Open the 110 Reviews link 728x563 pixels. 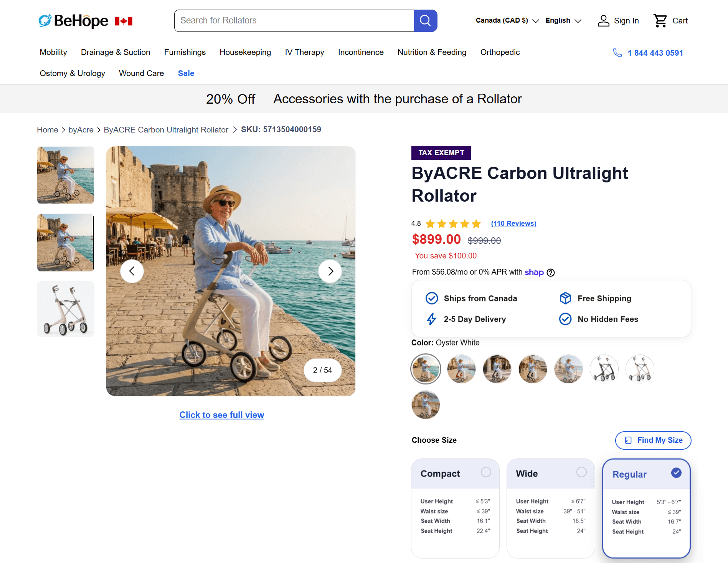[513, 224]
